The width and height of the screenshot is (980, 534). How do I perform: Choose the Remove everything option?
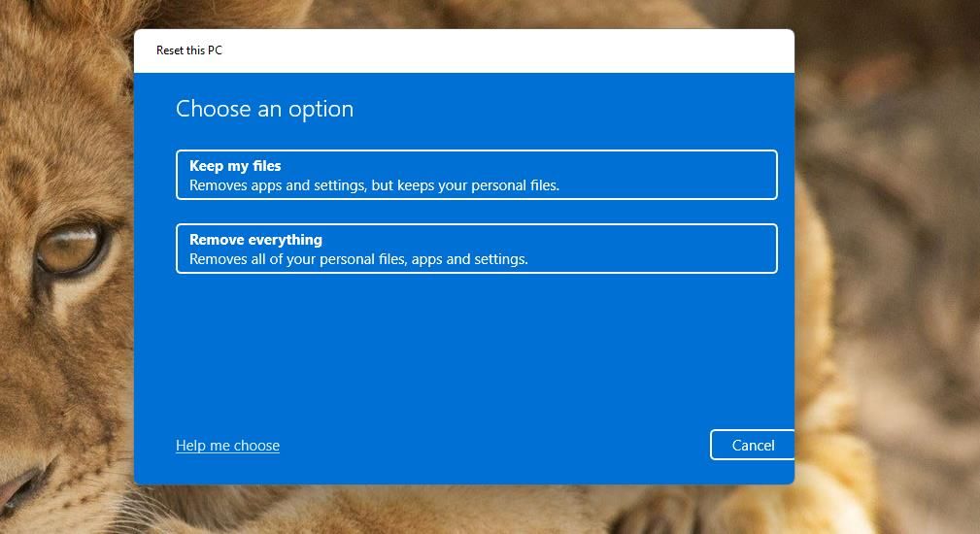pos(476,249)
